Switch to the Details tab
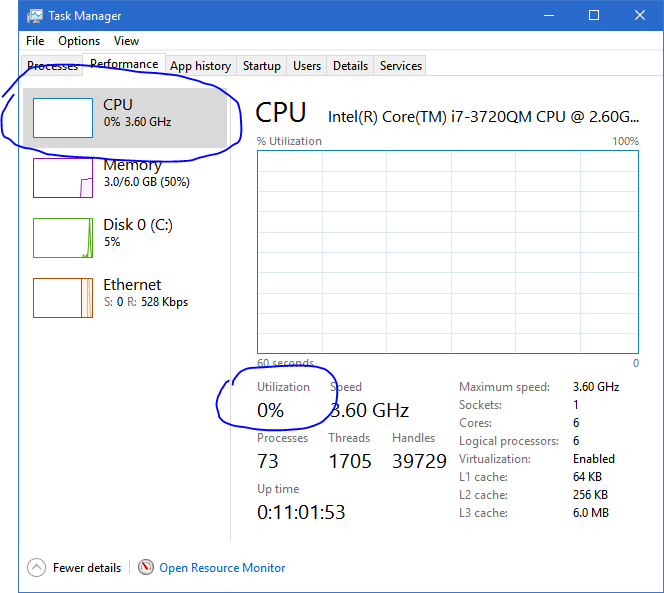This screenshot has width=664, height=593. point(350,66)
